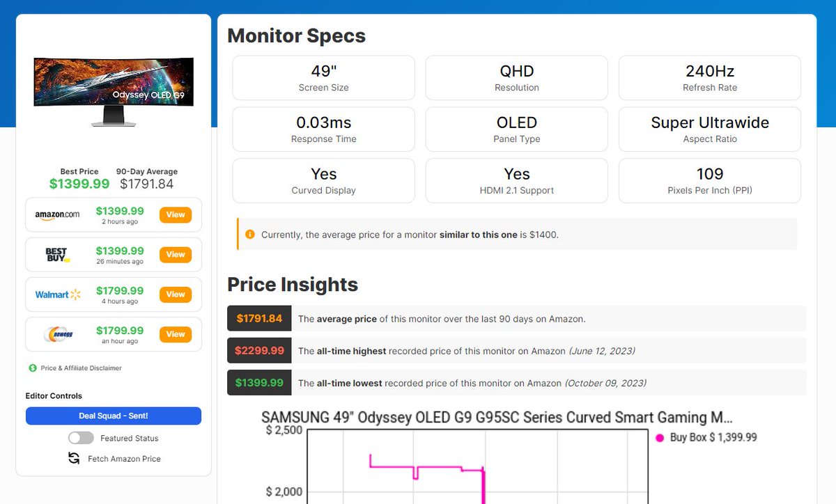Click the 49" Screen Size spec card
The image size is (836, 504).
pyautogui.click(x=323, y=78)
